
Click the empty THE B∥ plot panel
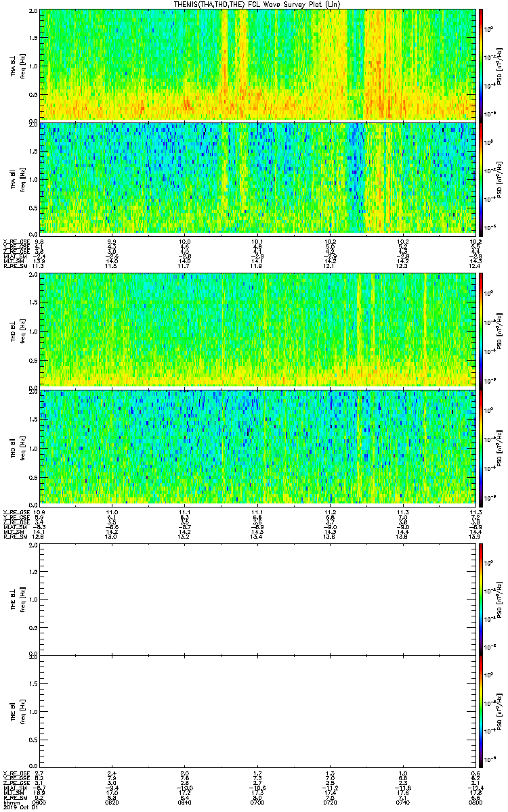(x=258, y=710)
